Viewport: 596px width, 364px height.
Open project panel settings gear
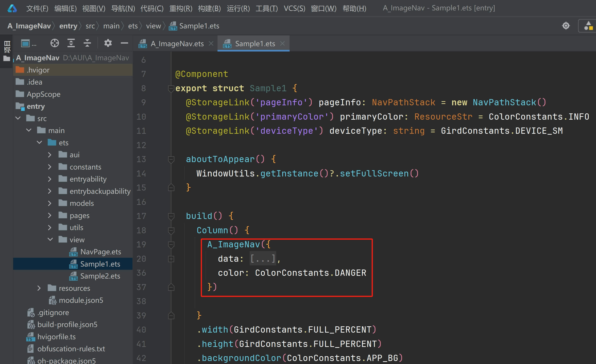[108, 43]
